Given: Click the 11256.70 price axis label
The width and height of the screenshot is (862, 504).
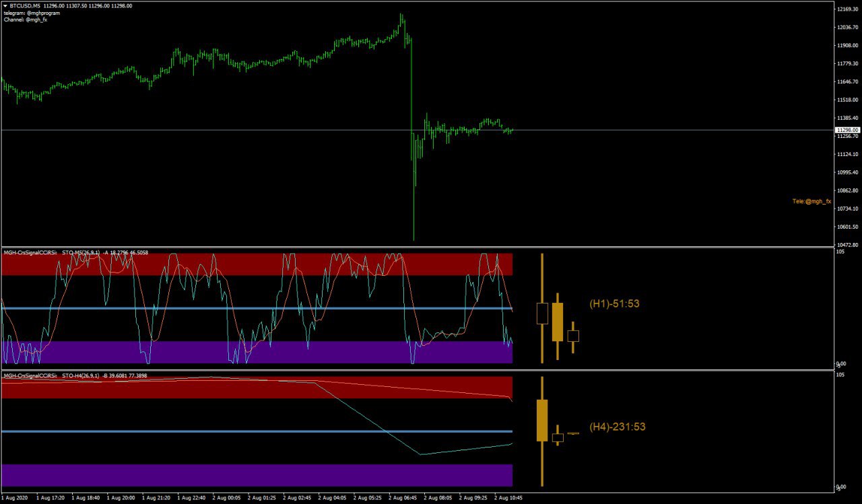Looking at the screenshot, I should click(x=847, y=136).
